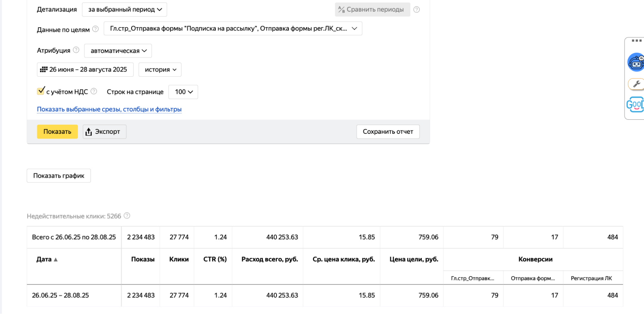Click the robot assistant icon in sidebar
644x314 pixels.
coord(636,62)
